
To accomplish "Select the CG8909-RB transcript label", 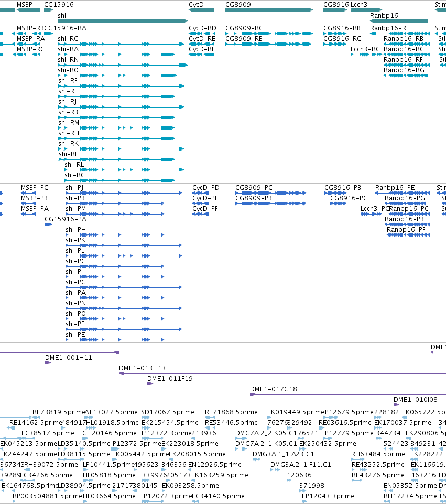I will pyautogui.click(x=244, y=39).
